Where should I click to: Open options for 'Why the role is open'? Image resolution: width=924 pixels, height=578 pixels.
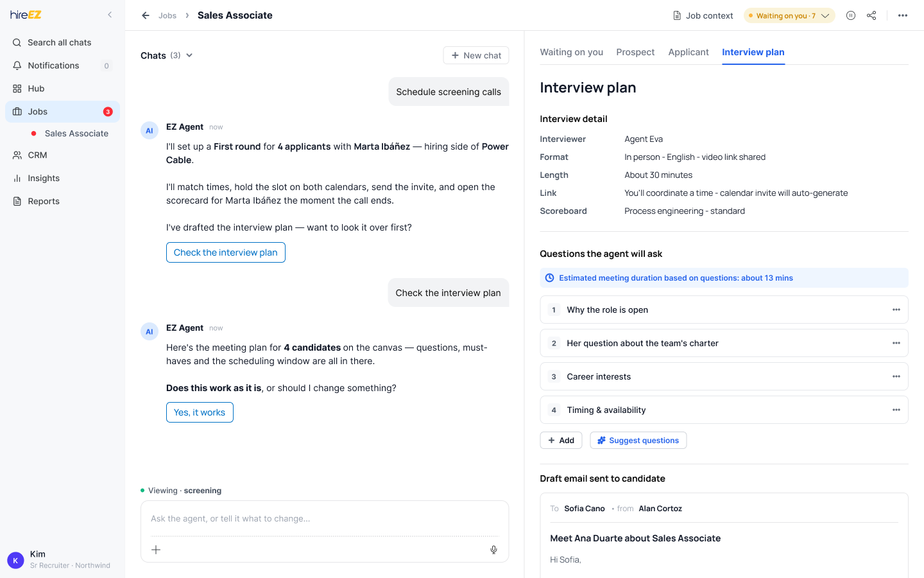tap(896, 310)
